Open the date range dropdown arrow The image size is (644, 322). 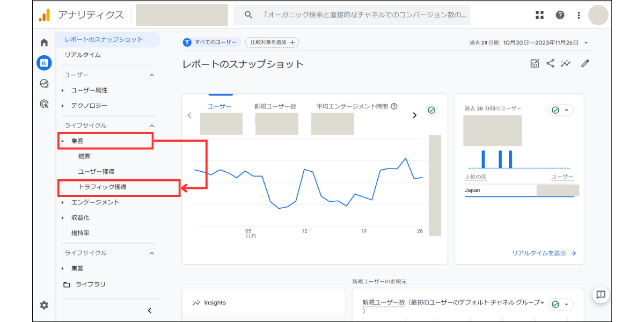coord(587,43)
